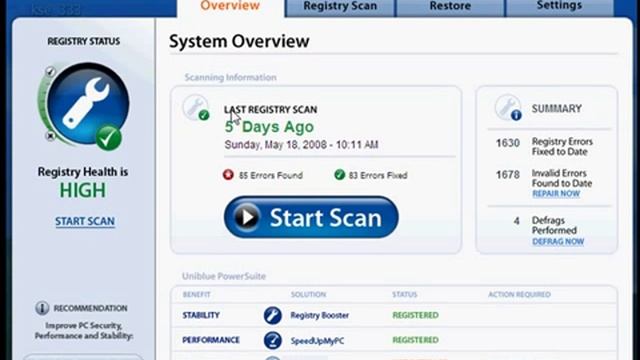This screenshot has height=360, width=640.
Task: Click the bottom x marker on health gauge
Action: coord(50,136)
